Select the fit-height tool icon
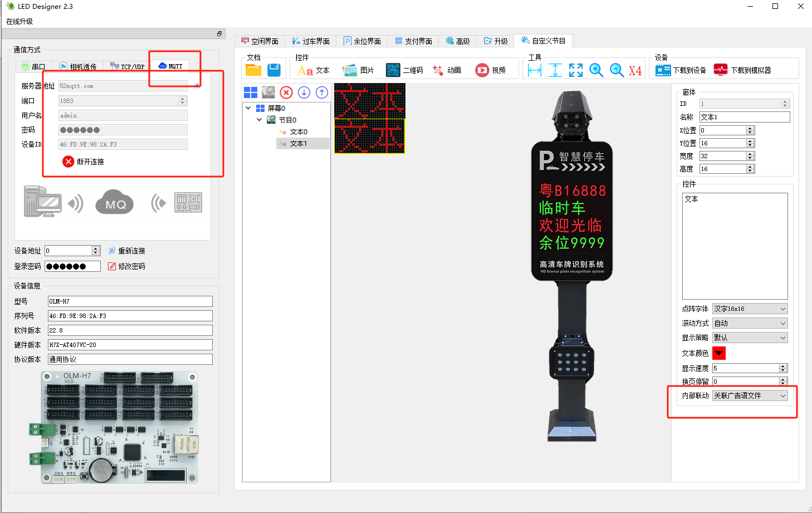The image size is (812, 513). click(x=555, y=70)
